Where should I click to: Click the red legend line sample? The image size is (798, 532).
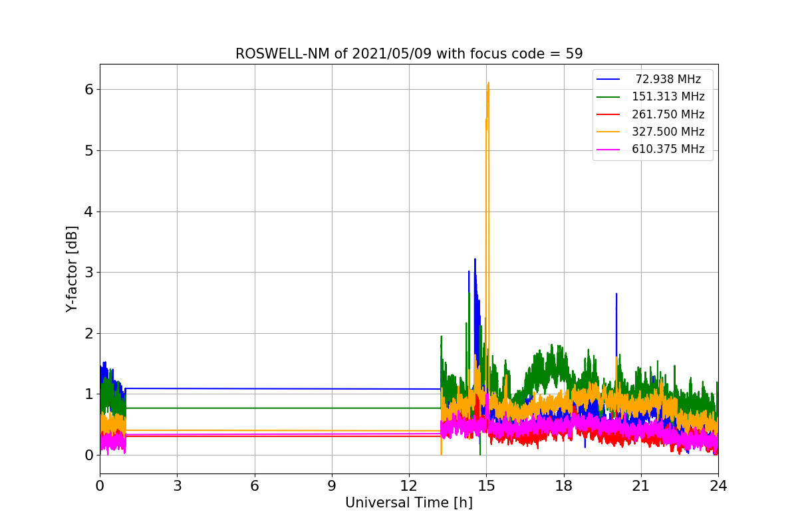pos(608,114)
